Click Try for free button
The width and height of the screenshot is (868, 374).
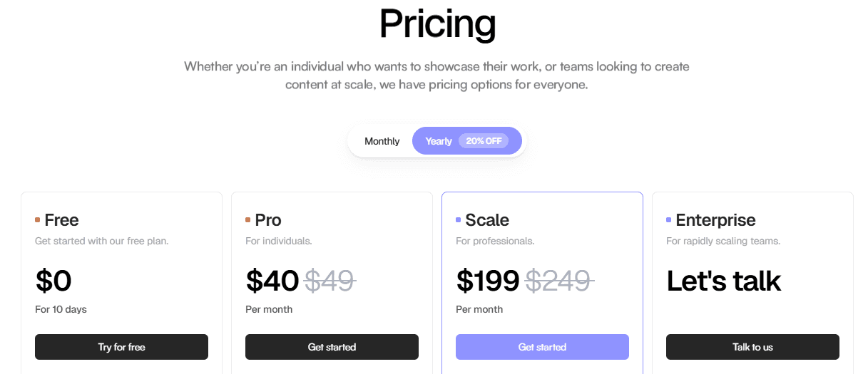pyautogui.click(x=121, y=347)
